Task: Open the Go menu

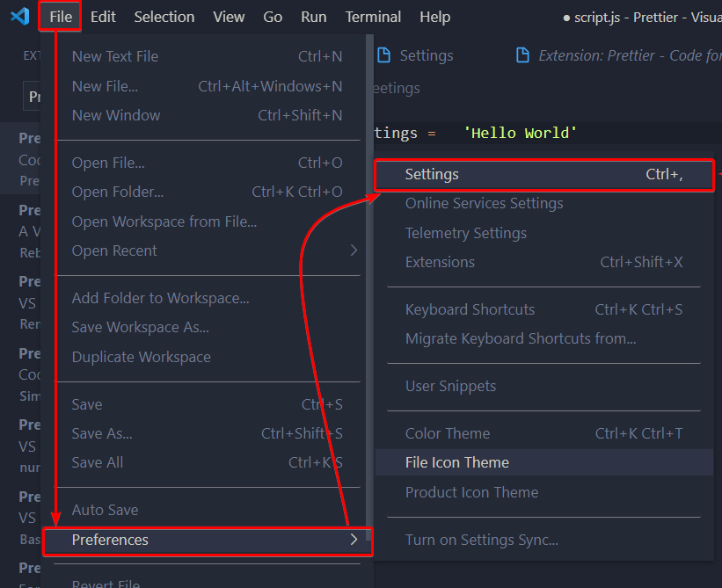Action: 273,17
